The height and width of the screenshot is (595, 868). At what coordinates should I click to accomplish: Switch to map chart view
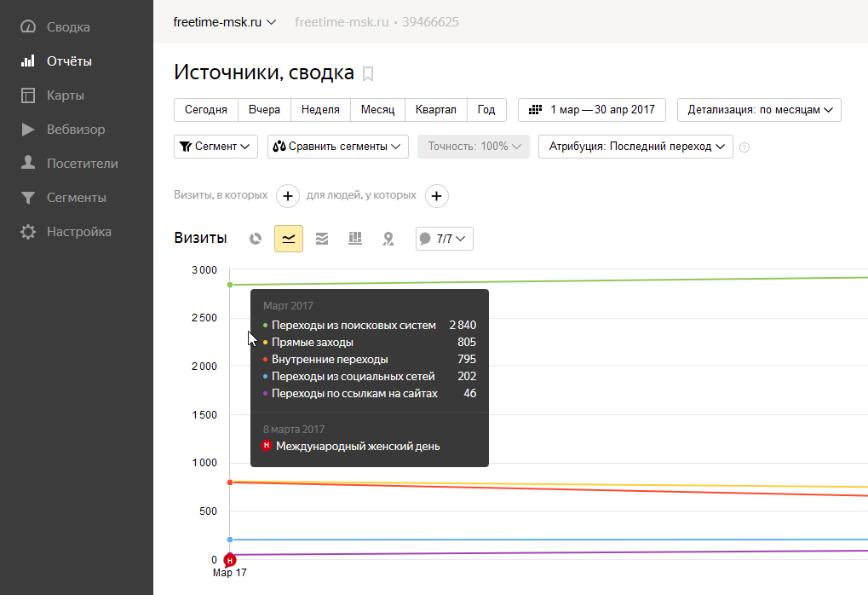[x=388, y=239]
